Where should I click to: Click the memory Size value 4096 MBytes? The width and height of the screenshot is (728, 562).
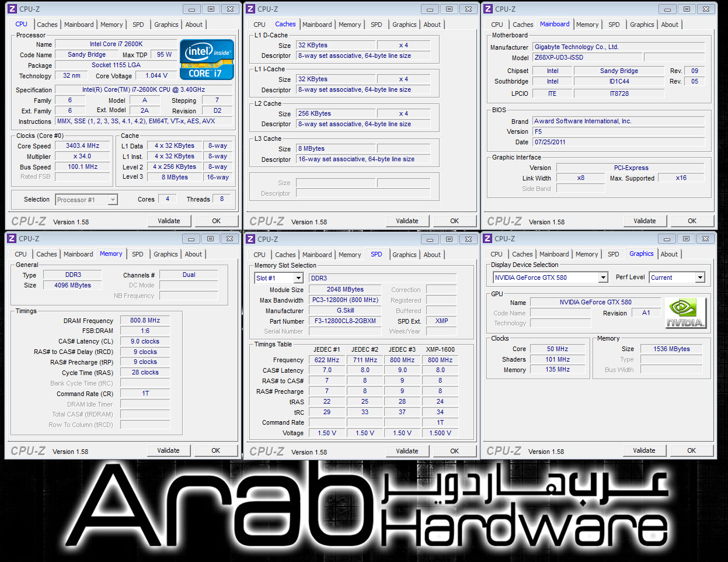click(73, 285)
